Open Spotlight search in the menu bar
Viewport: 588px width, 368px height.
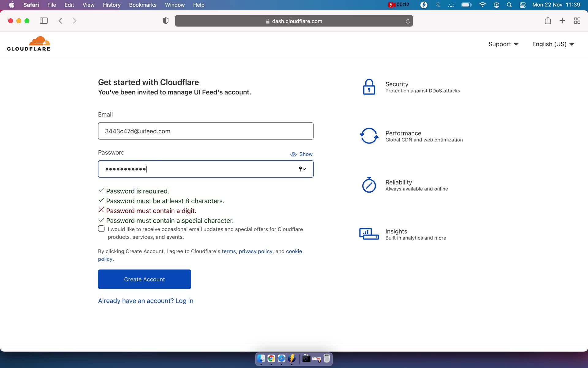509,5
